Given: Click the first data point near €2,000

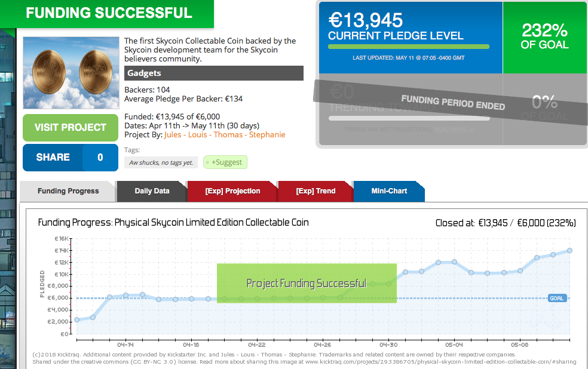Looking at the screenshot, I should 77,320.
